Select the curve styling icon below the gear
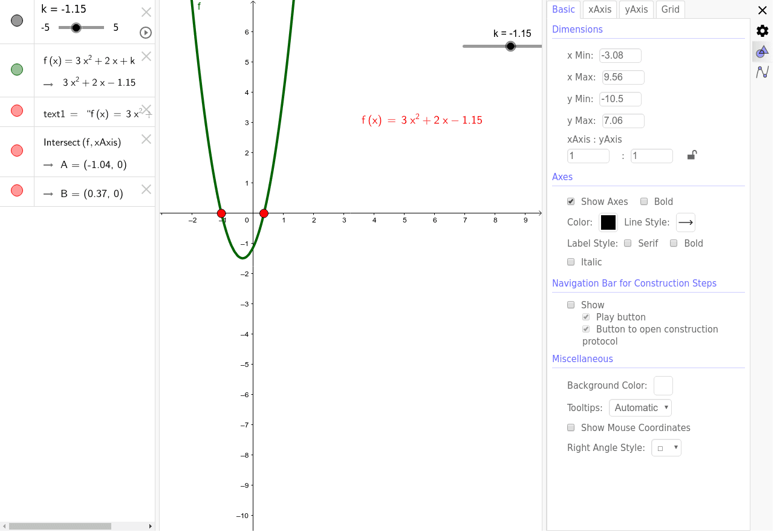The width and height of the screenshot is (774, 532). [762, 72]
